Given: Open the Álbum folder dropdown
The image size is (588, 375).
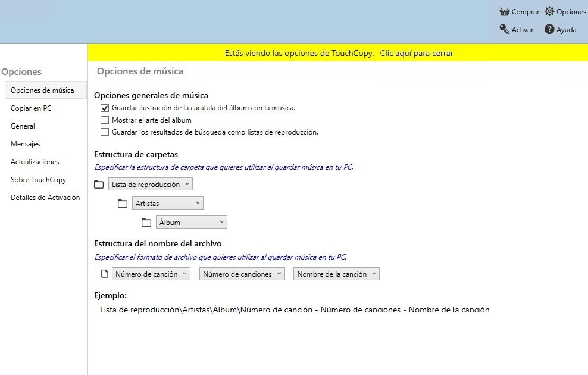Looking at the screenshot, I should [x=191, y=223].
